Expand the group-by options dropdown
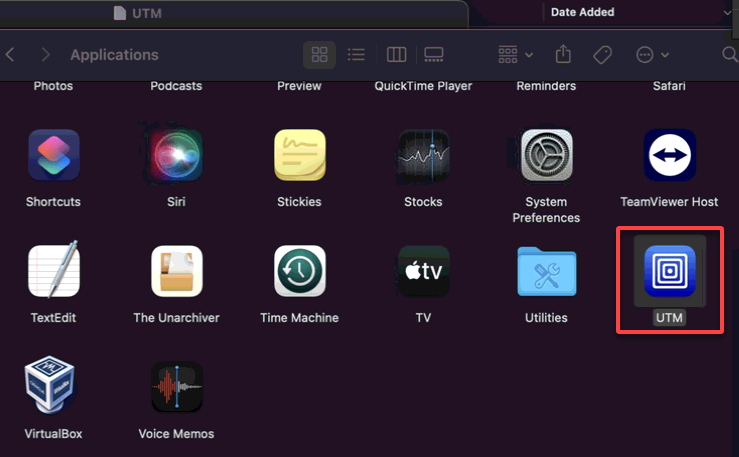The image size is (739, 457). pyautogui.click(x=515, y=54)
